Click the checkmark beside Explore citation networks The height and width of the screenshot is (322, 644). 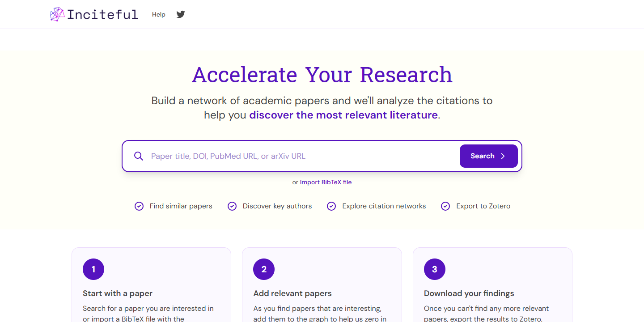[x=331, y=206]
